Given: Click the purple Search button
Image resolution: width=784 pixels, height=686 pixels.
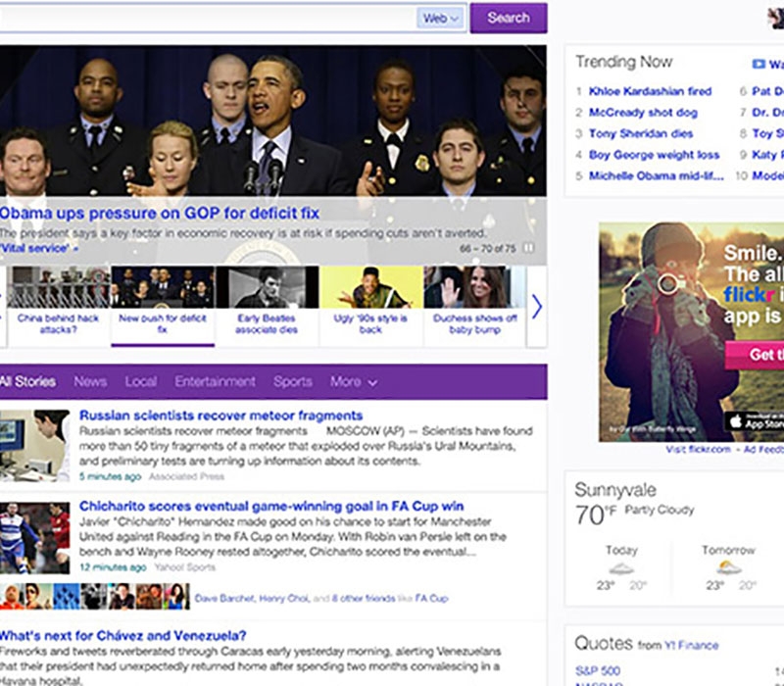Looking at the screenshot, I should pyautogui.click(x=508, y=18).
